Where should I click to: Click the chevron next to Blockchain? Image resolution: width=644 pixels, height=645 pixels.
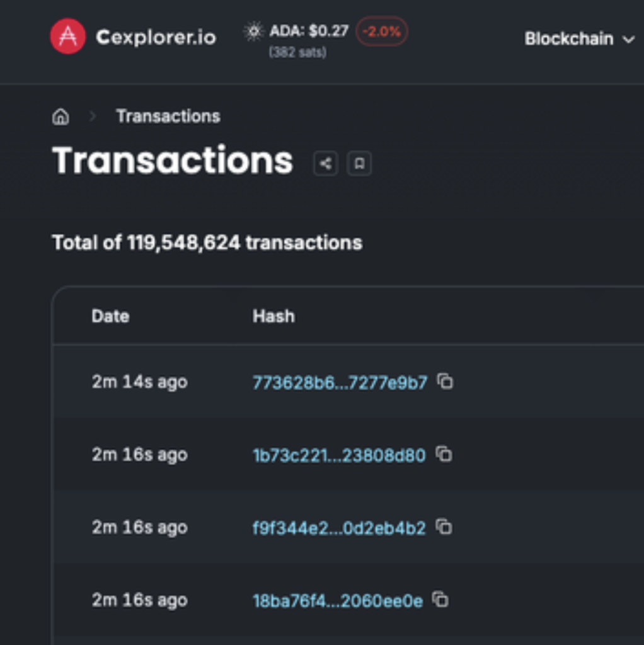click(628, 40)
